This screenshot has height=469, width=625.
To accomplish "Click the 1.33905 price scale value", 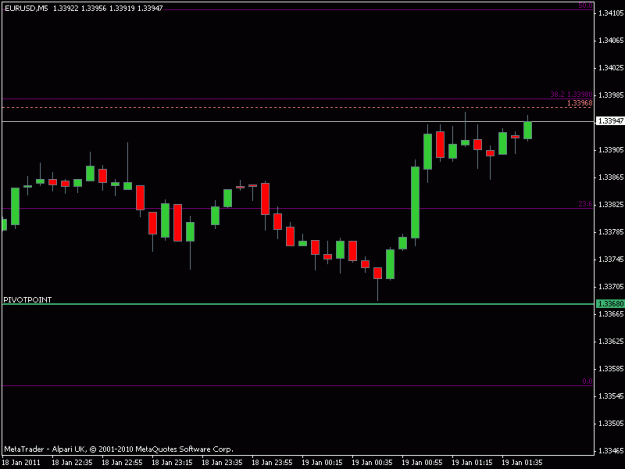I will click(x=611, y=150).
